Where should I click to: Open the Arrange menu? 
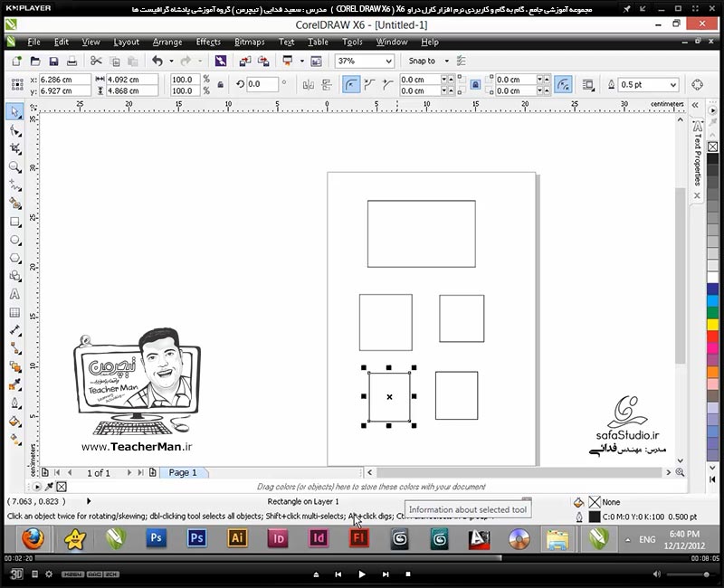(x=167, y=42)
